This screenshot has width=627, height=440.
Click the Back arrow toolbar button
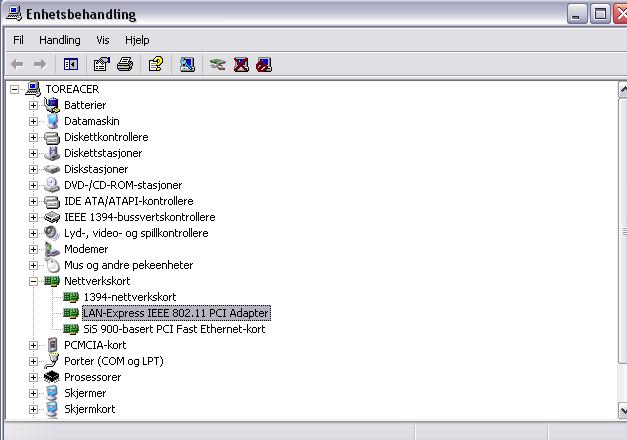[17, 64]
